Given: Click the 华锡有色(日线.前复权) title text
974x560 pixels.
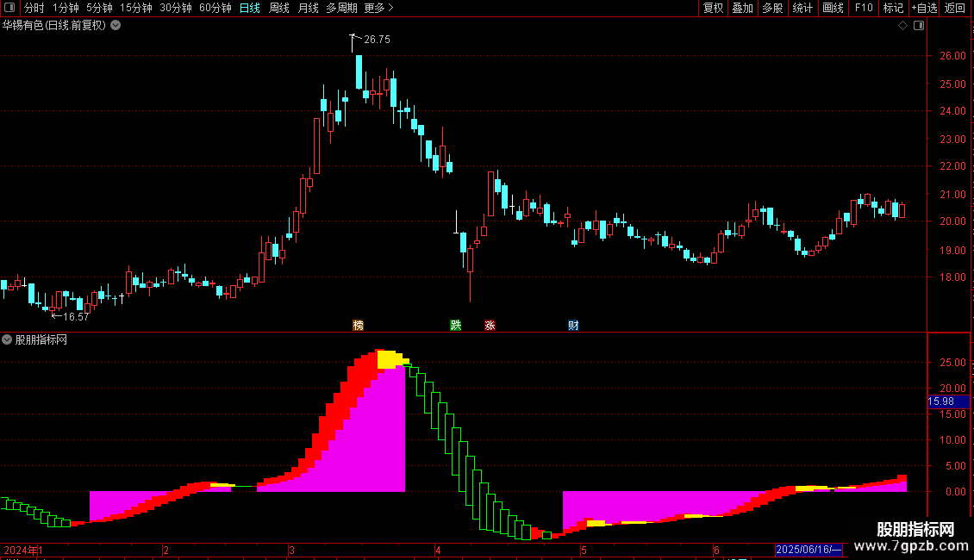Looking at the screenshot, I should pos(54,26).
